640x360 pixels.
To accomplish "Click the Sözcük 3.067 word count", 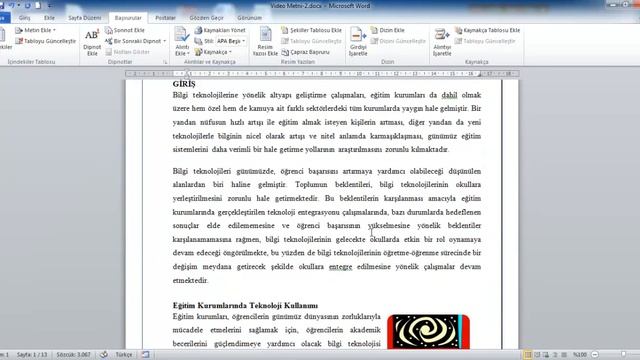I will coord(73,355).
